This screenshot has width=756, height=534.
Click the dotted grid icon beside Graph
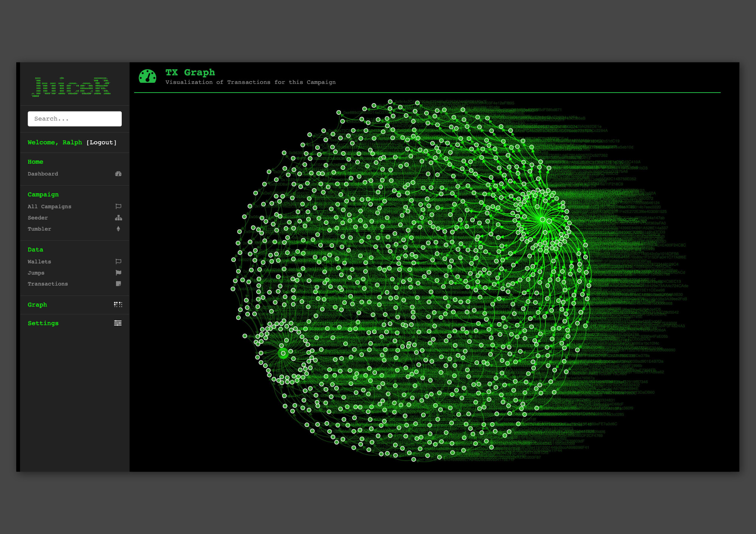pos(118,305)
